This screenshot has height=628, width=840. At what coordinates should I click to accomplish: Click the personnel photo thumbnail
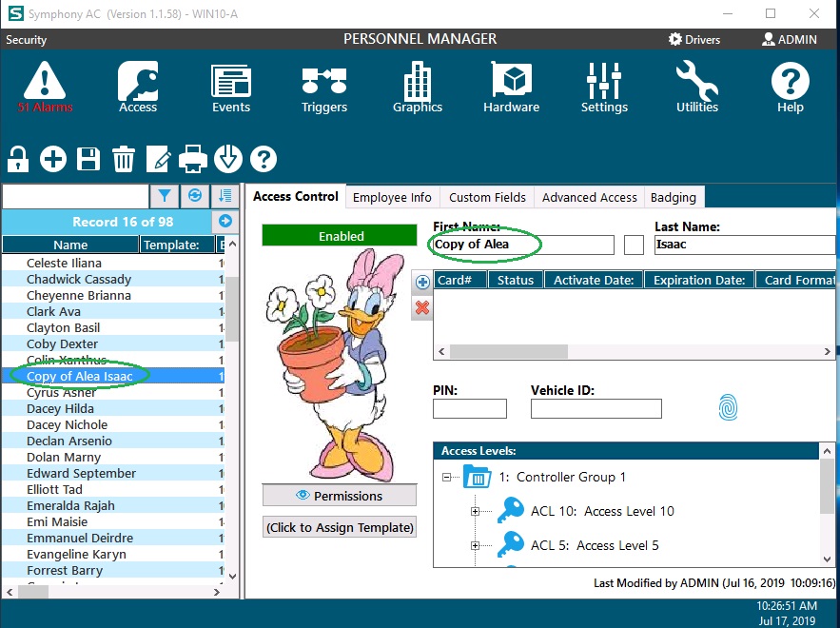click(340, 364)
